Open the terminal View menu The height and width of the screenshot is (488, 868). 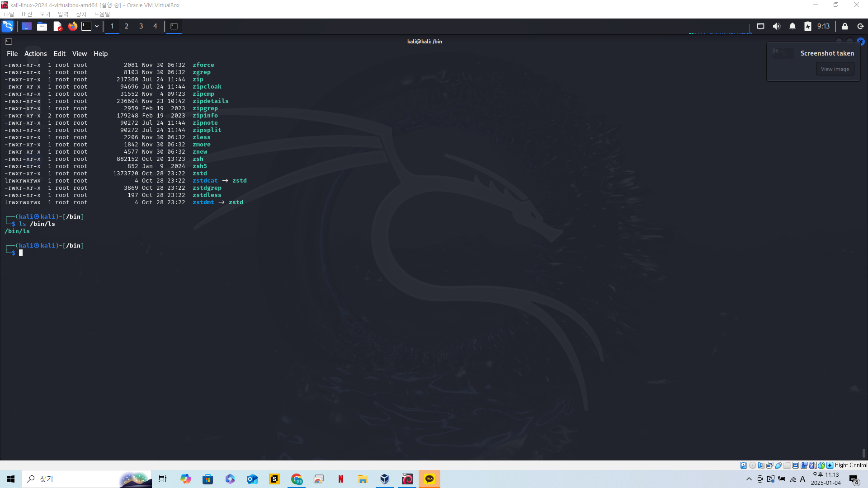coord(79,53)
